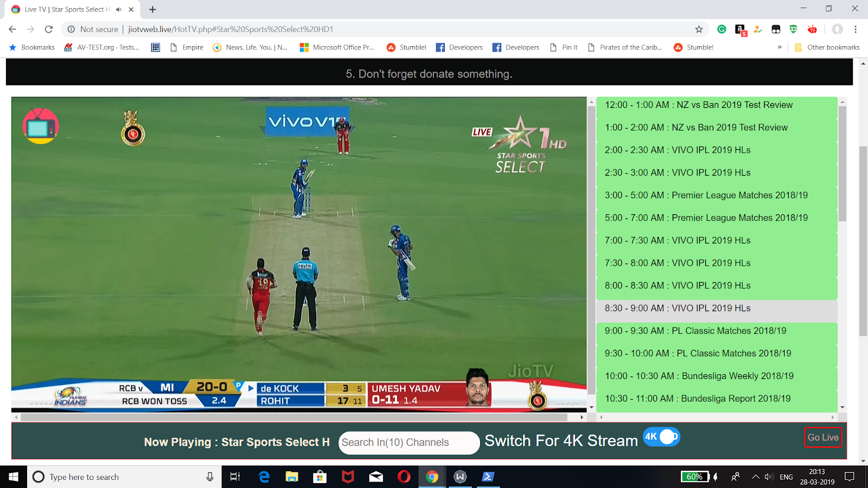Open the Action Center notifications
This screenshot has height=488, width=868.
[850, 477]
